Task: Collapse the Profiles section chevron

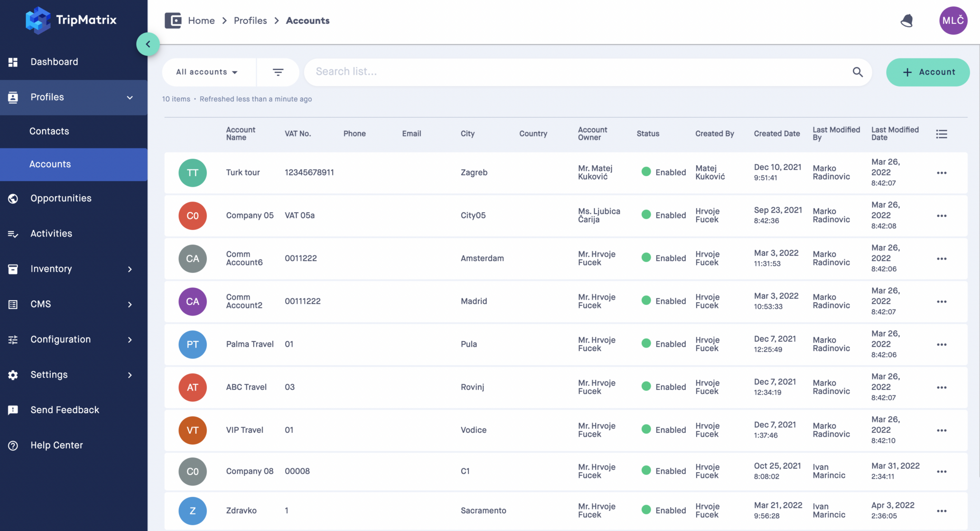Action: (130, 97)
